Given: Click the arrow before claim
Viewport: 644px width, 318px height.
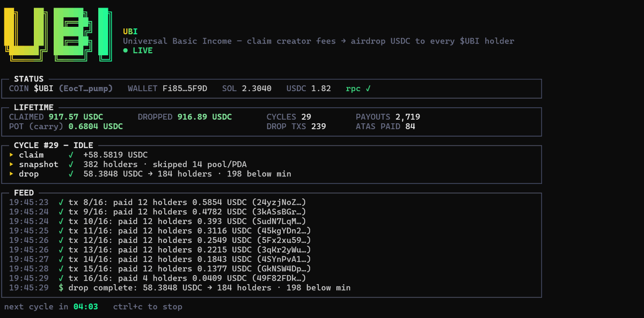Looking at the screenshot, I should click(x=12, y=155).
